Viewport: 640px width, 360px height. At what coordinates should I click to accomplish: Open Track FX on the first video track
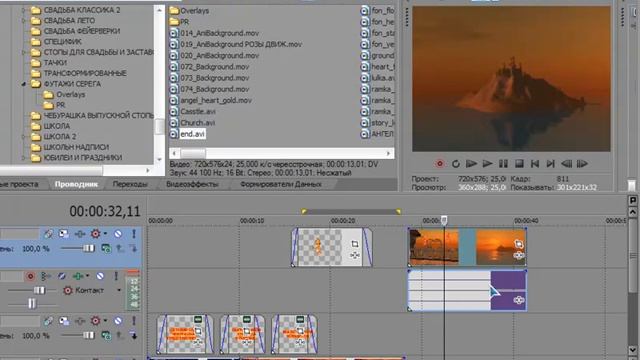tap(80, 234)
